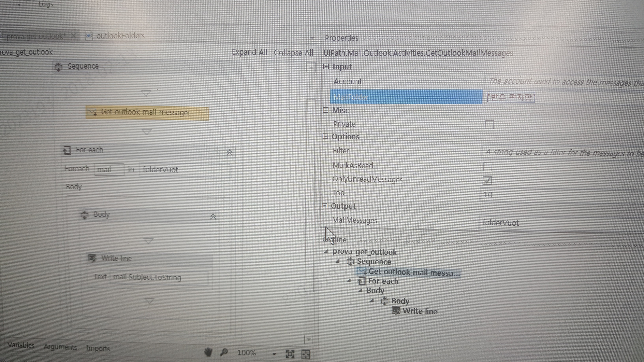Enable the Private checkbox
Viewport: 644px width, 362px height.
(489, 124)
